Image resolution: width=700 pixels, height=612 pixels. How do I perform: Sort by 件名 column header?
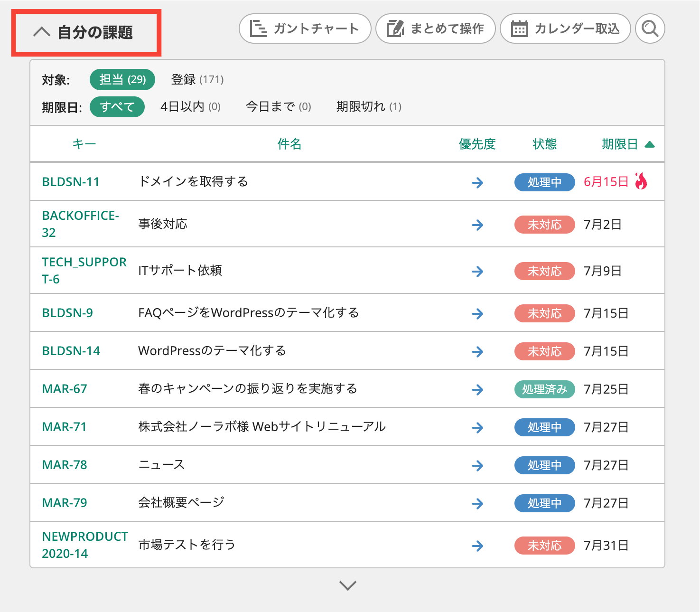289,144
